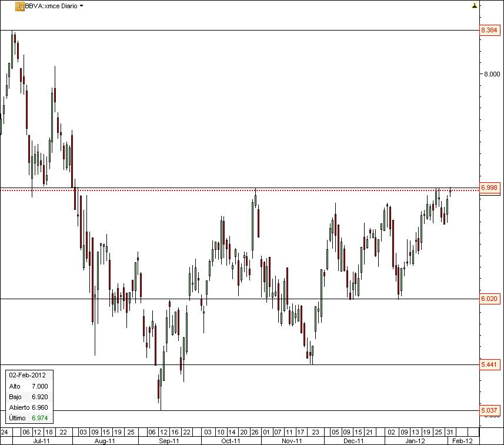504x445 pixels.
Task: Click the 02-Feb-2012 tooltip header
Action: (x=26, y=374)
